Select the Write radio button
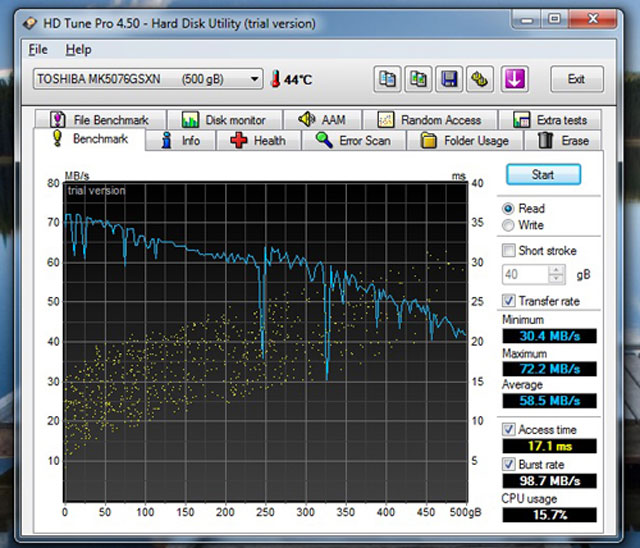640x548 pixels. point(509,226)
